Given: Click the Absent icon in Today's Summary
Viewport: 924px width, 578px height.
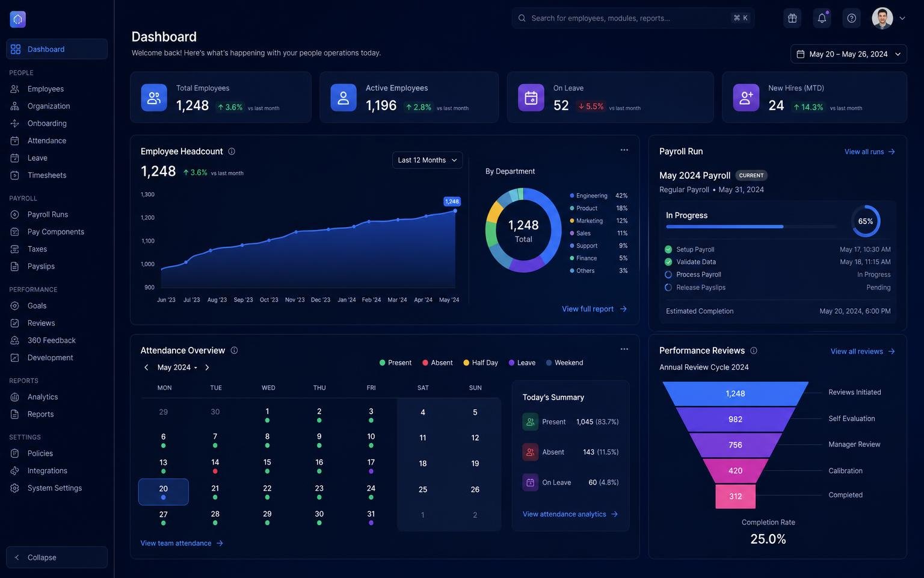Looking at the screenshot, I should [x=530, y=452].
